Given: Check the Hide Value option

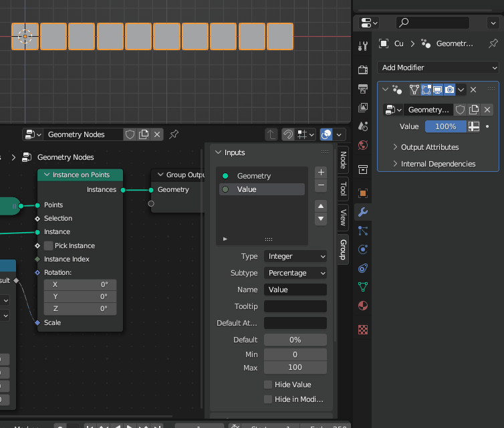Looking at the screenshot, I should click(268, 385).
